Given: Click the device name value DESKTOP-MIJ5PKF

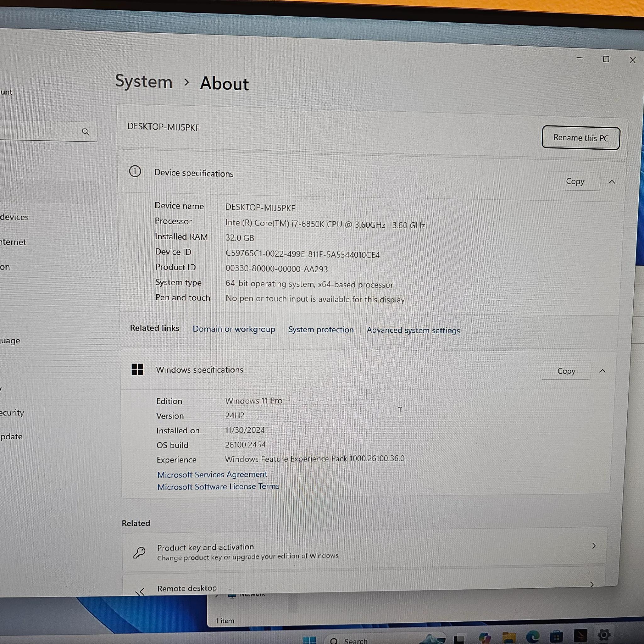Looking at the screenshot, I should 260,208.
